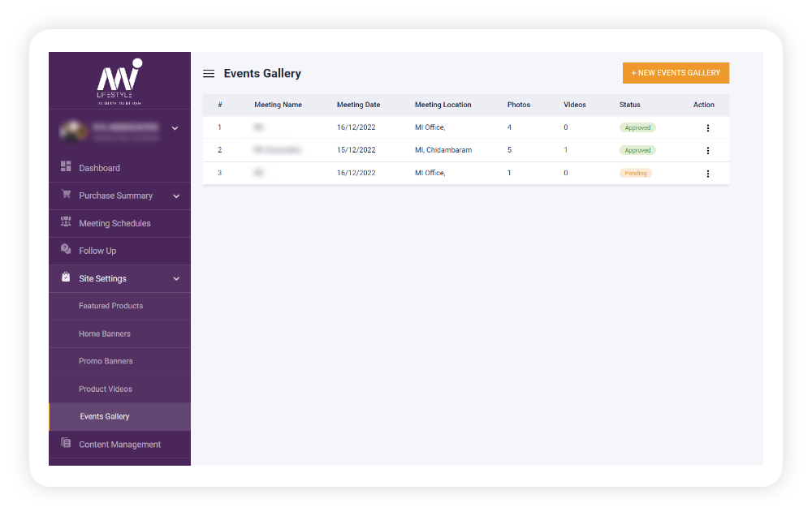Click the New Events Gallery button

(x=676, y=72)
